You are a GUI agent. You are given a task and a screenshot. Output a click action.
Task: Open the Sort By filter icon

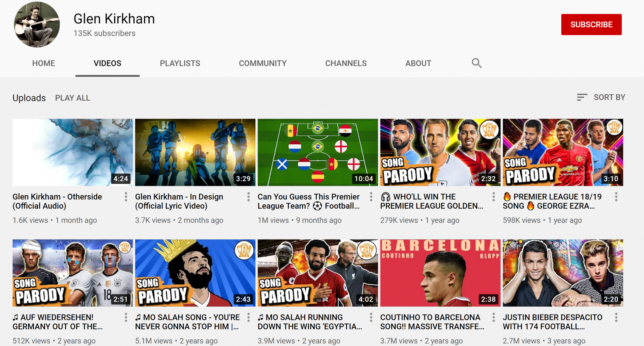click(x=582, y=97)
